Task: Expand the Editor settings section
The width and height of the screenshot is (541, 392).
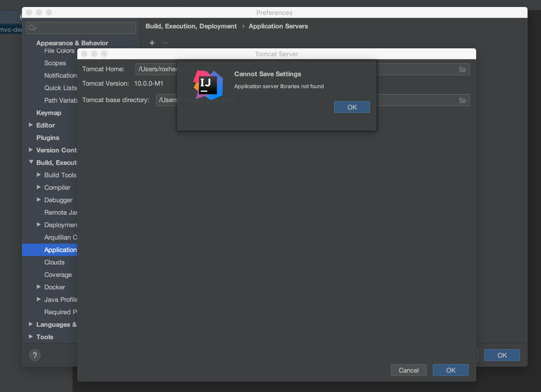Action: pos(31,125)
